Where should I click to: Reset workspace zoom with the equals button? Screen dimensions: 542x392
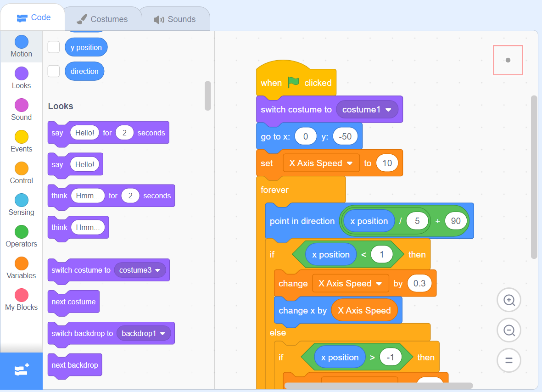click(x=508, y=360)
